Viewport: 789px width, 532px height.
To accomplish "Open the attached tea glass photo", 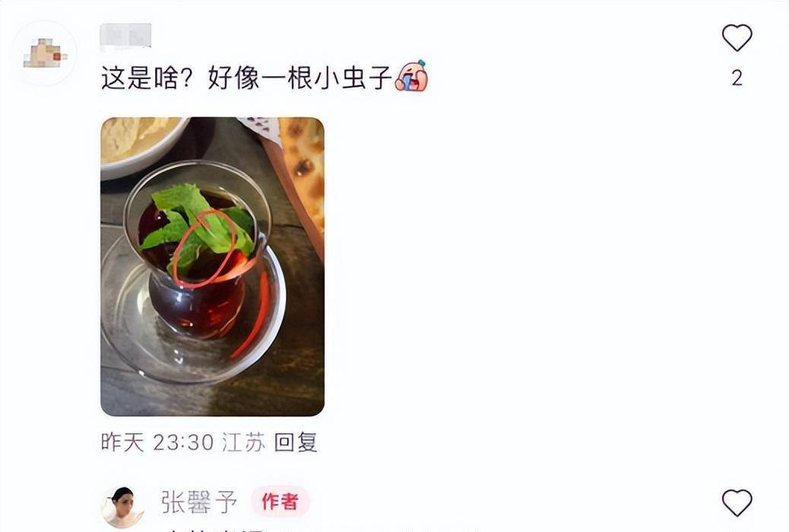I will click(x=212, y=266).
